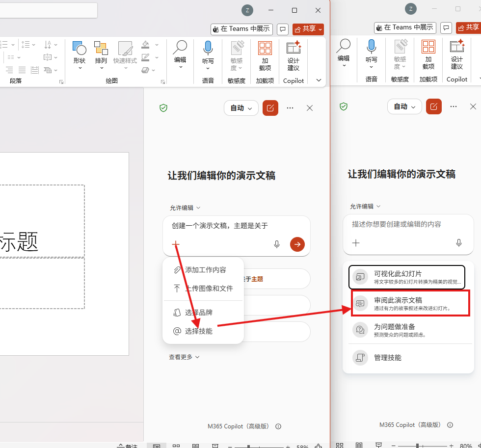481x448 pixels.
Task: Click microphone in the empty prompt box
Action: (x=459, y=243)
